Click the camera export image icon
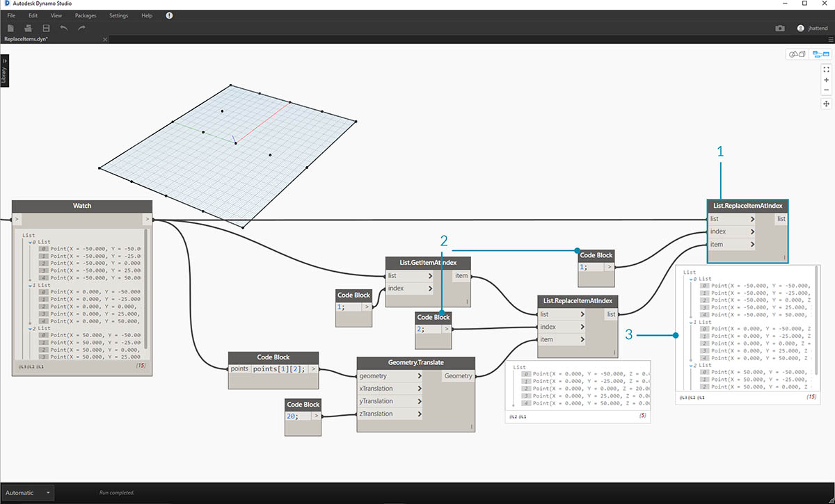 click(780, 28)
